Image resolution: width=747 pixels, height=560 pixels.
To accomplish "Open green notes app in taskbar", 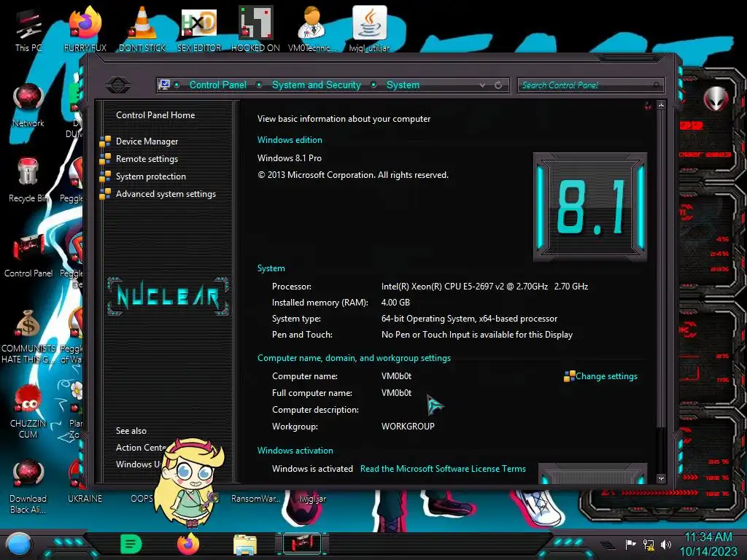I will pos(131,544).
